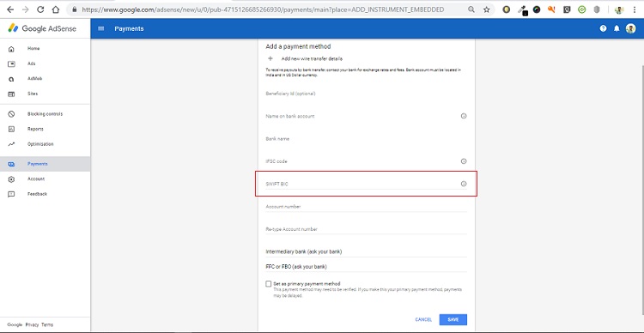Image resolution: width=644 pixels, height=333 pixels.
Task: Open the AdMob menu item
Action: [46, 79]
